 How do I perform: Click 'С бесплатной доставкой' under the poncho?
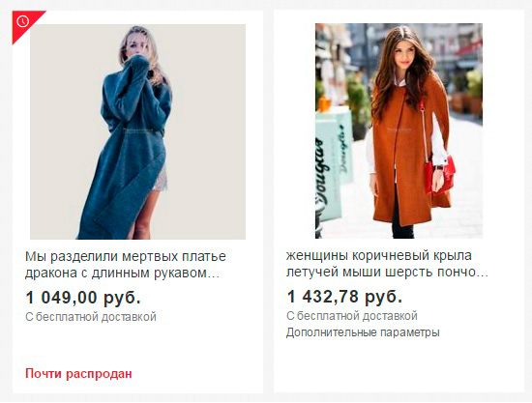pyautogui.click(x=352, y=316)
